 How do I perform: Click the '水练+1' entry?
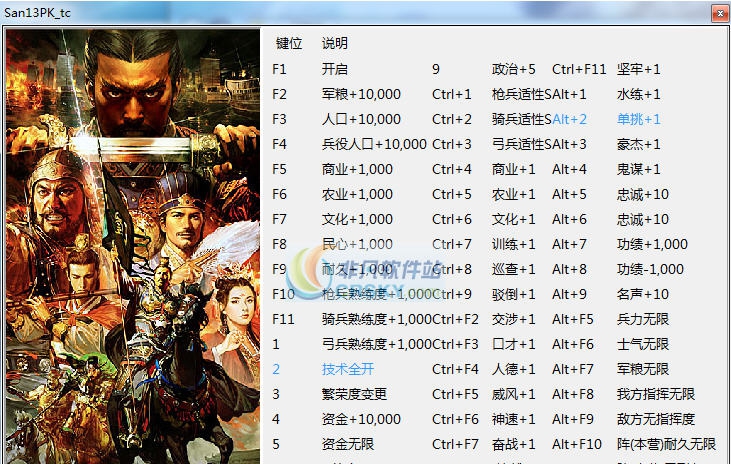[638, 94]
